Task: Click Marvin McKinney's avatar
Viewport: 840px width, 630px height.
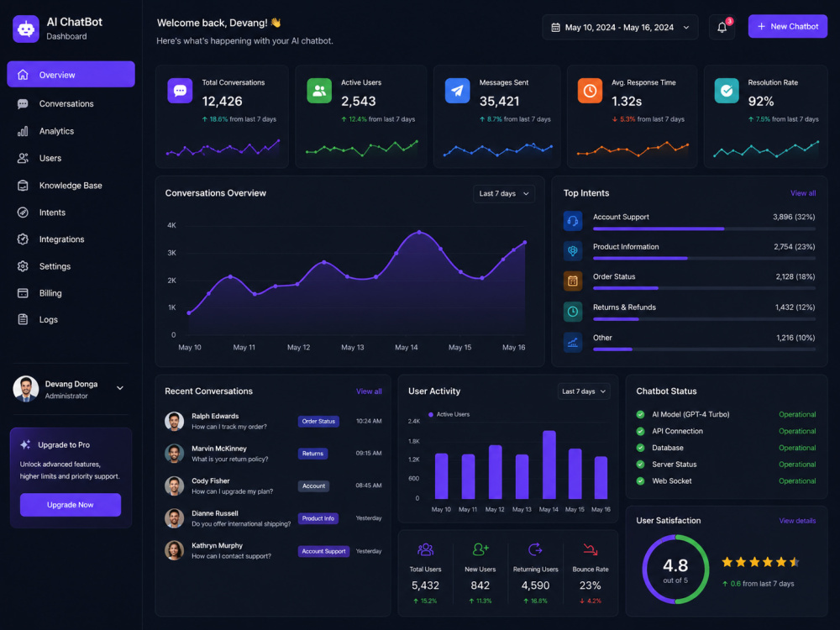Action: pyautogui.click(x=174, y=454)
